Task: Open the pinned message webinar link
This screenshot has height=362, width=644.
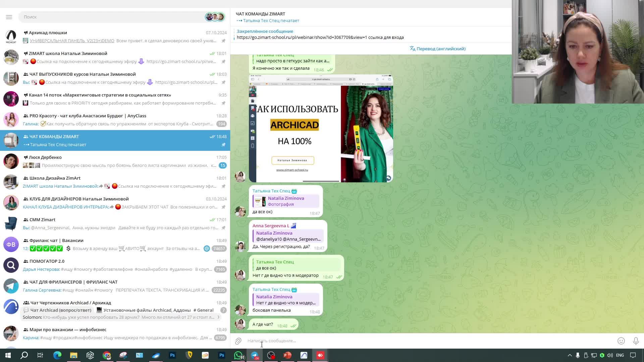Action: click(302, 38)
